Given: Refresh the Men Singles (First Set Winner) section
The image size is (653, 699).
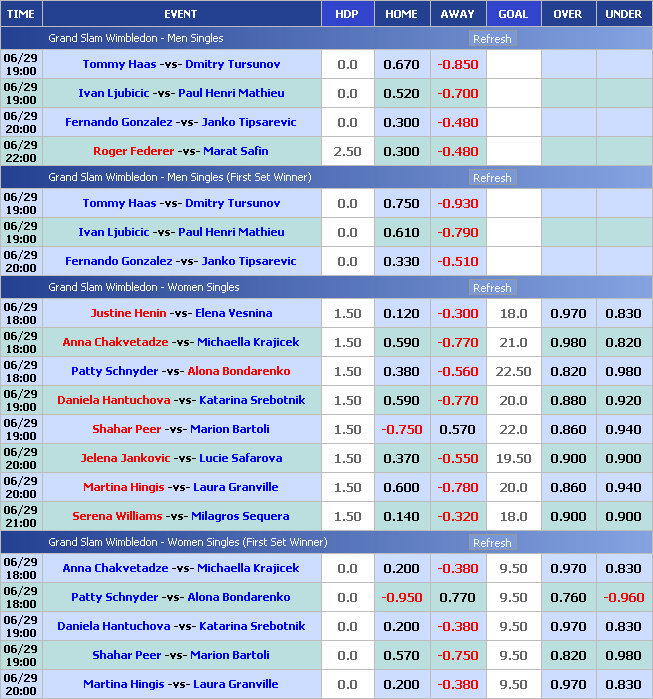Looking at the screenshot, I should [x=491, y=177].
